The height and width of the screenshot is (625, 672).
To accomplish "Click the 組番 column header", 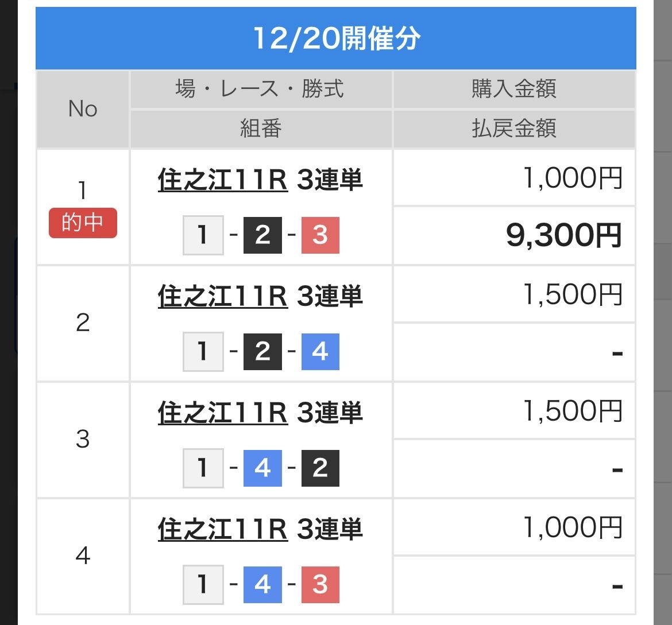I will [260, 129].
